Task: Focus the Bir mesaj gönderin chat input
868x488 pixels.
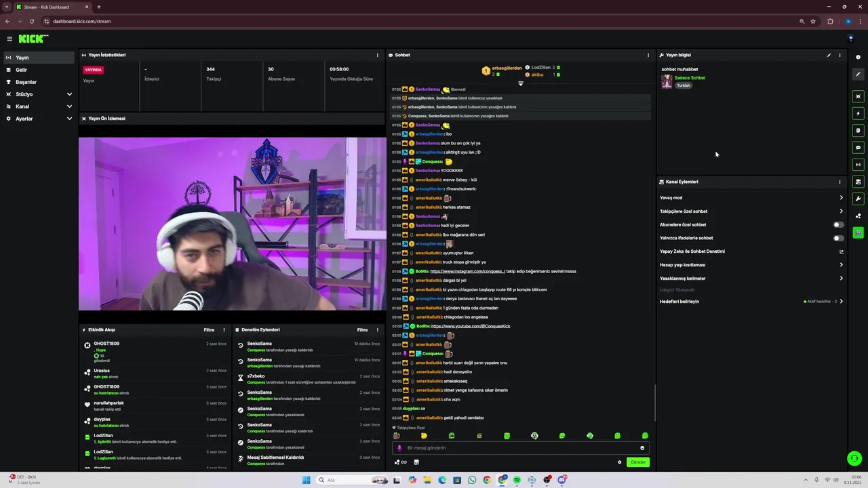Action: (x=520, y=448)
